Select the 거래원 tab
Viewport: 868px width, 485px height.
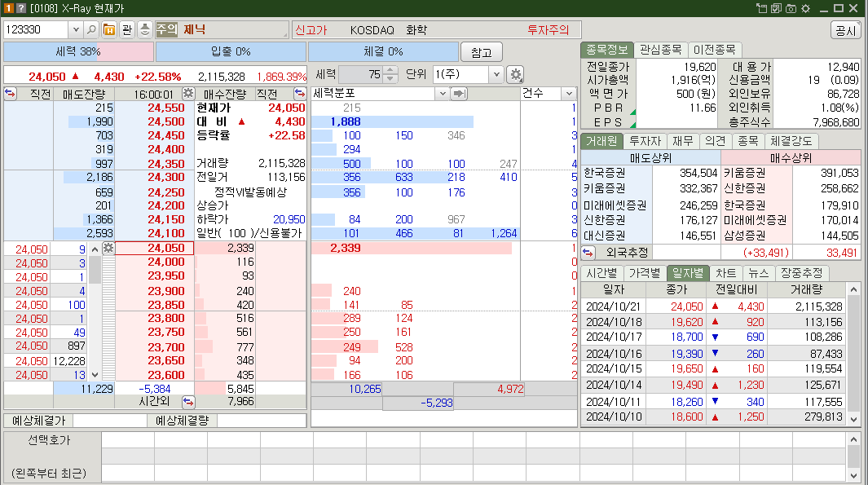601,141
